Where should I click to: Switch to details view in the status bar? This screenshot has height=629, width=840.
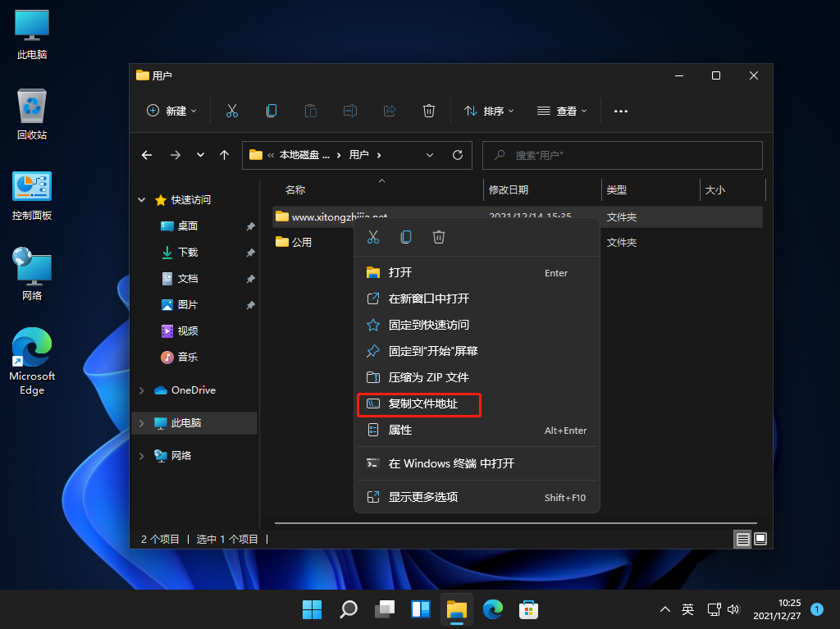point(742,539)
